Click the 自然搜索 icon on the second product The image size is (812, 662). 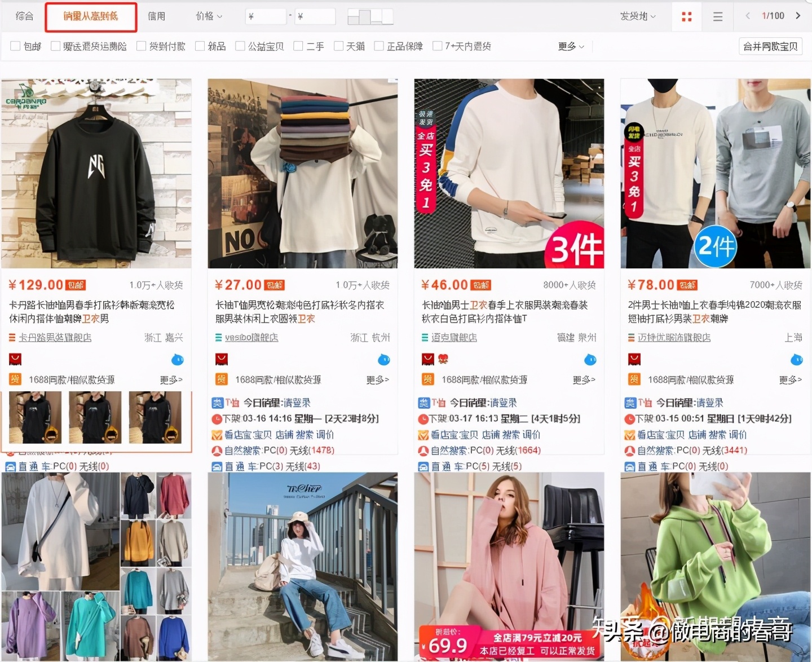click(217, 450)
